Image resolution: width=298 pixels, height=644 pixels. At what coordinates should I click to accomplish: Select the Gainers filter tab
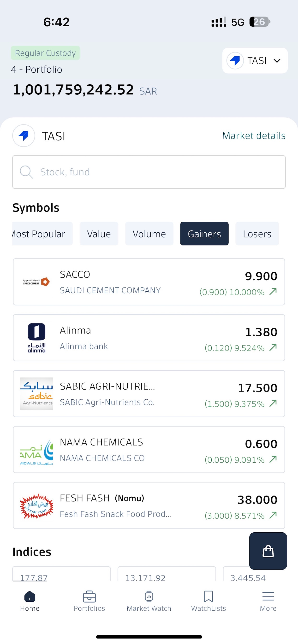click(x=204, y=234)
